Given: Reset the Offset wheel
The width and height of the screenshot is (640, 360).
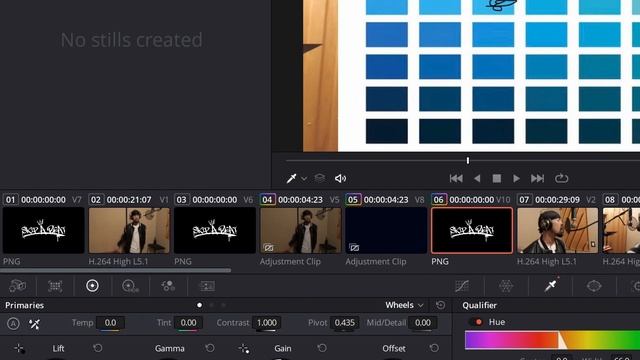Looking at the screenshot, I should tap(434, 348).
